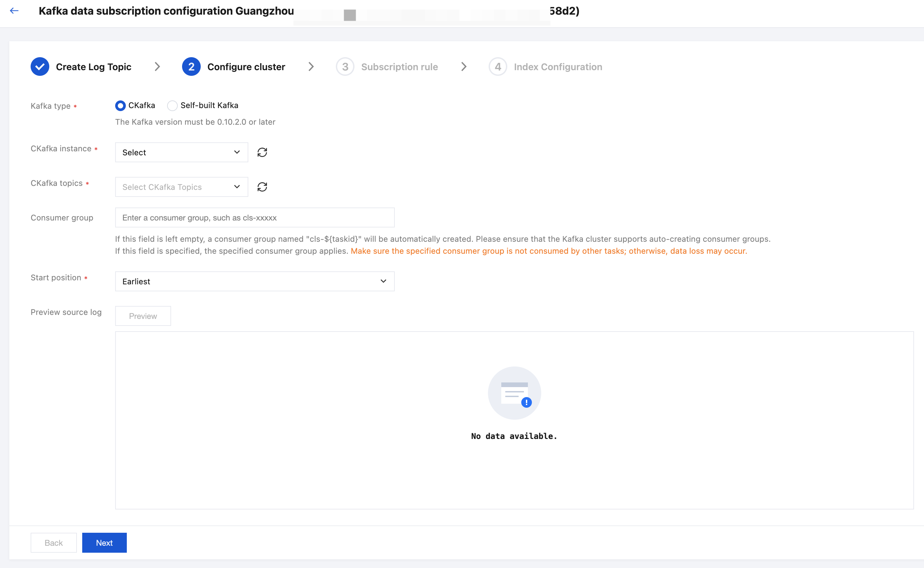
Task: Select the CKafka radio option
Action: click(x=120, y=105)
